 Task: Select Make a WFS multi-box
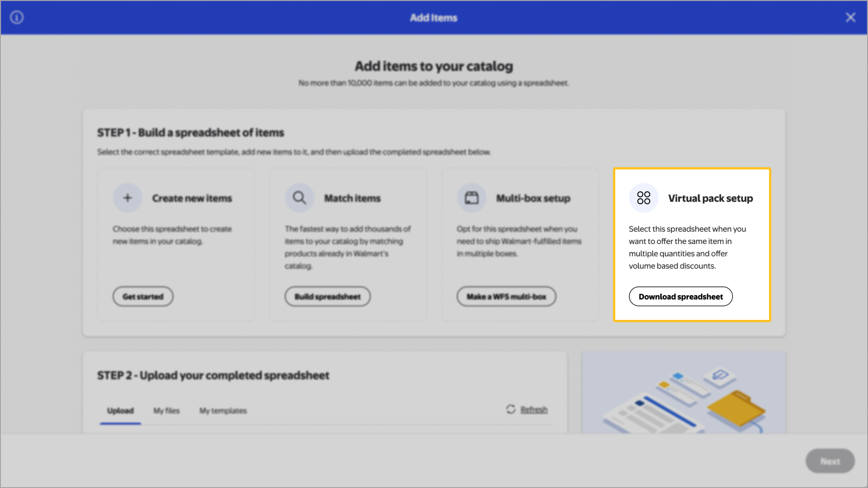[506, 296]
